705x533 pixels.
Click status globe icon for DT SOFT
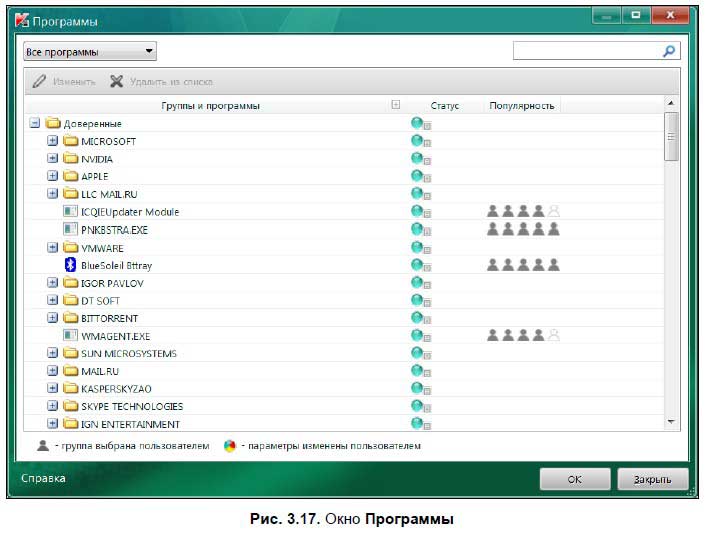(x=417, y=300)
